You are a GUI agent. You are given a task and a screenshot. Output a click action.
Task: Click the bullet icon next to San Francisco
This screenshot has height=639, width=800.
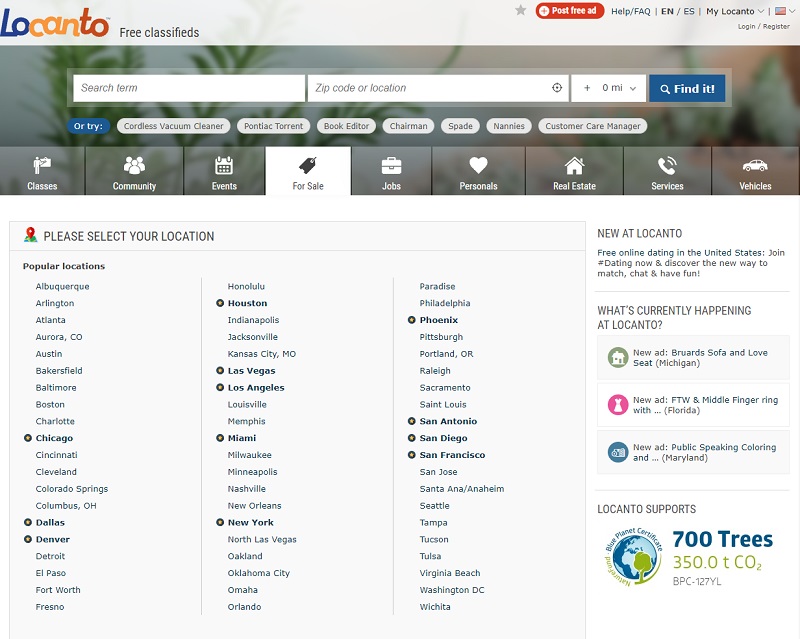412,455
